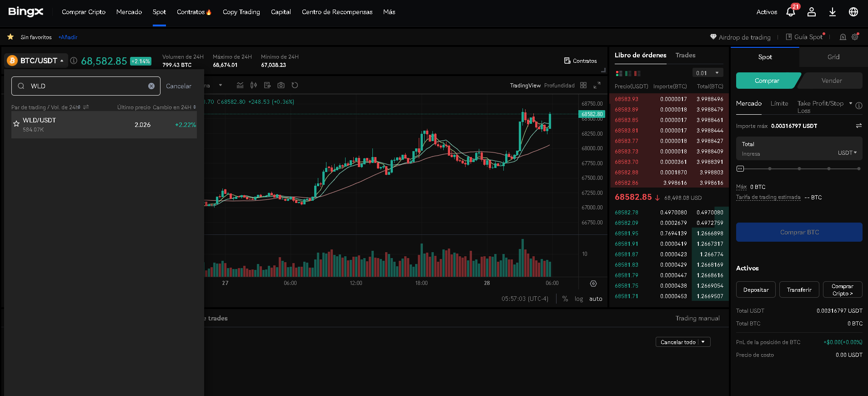Open candlestick chart type icon
The width and height of the screenshot is (868, 396).
click(x=254, y=85)
